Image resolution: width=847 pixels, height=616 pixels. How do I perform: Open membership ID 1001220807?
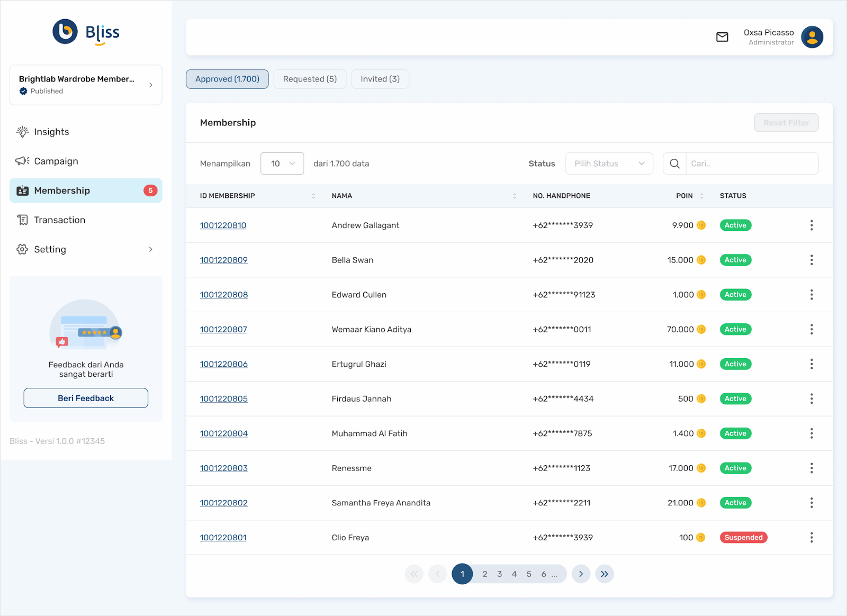pos(223,329)
